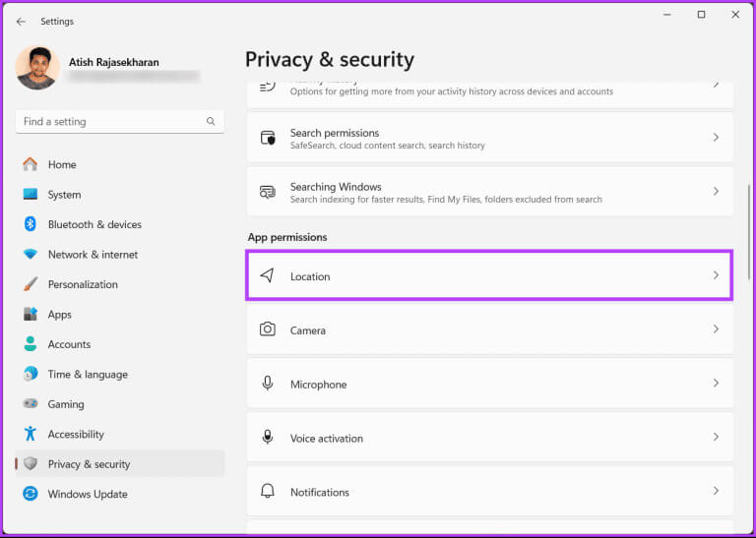The width and height of the screenshot is (756, 538).
Task: Click the Search permissions icon
Action: [268, 138]
